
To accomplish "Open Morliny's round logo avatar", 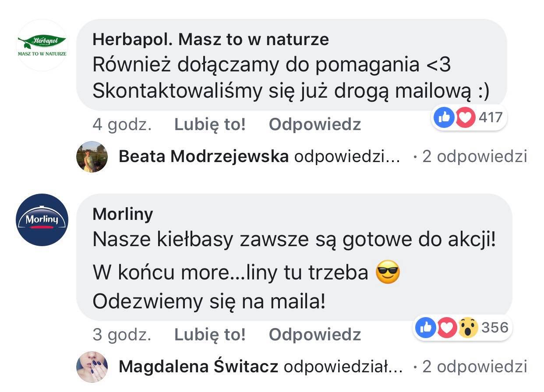I will (42, 220).
